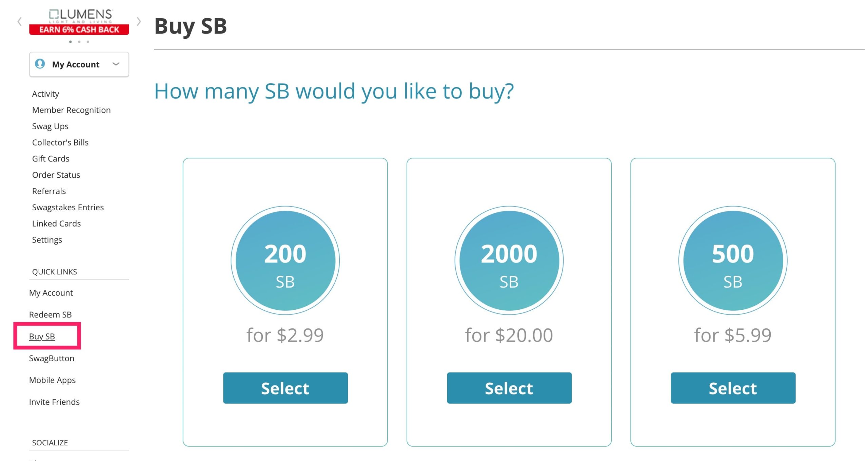Select 2000 SB for $20.00

509,388
